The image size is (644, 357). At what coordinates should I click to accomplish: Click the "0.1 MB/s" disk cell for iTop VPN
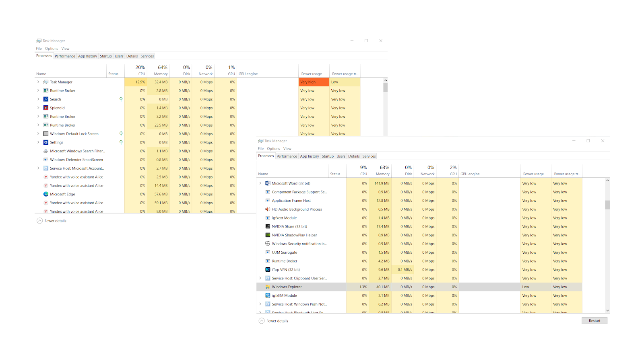click(403, 270)
